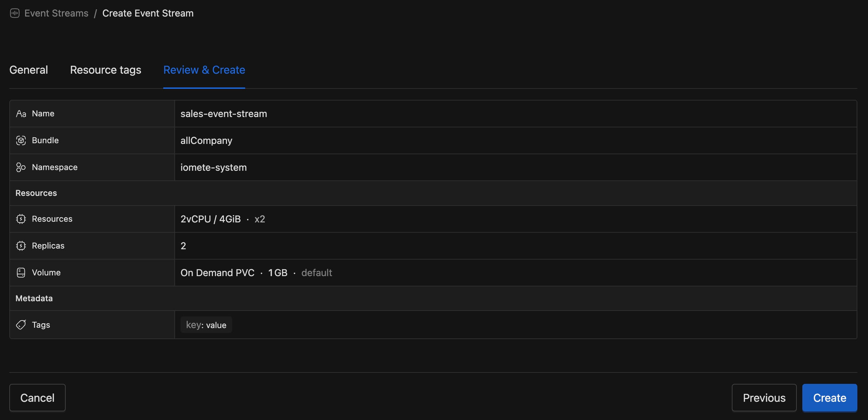The height and width of the screenshot is (420, 868).
Task: Click the Event Streams breadcrumb icon
Action: pos(14,13)
